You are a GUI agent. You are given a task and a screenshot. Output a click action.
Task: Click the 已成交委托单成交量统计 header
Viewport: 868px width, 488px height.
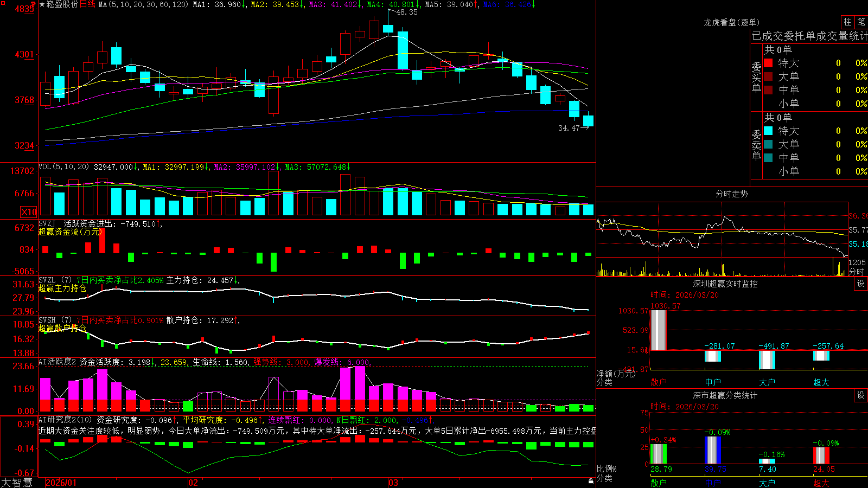point(809,36)
